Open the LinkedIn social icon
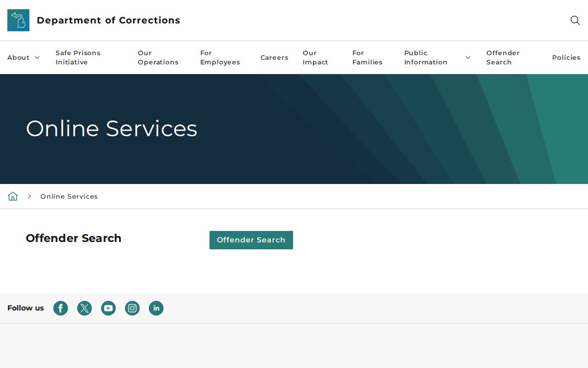Viewport: 588px width, 368px height. pos(156,308)
